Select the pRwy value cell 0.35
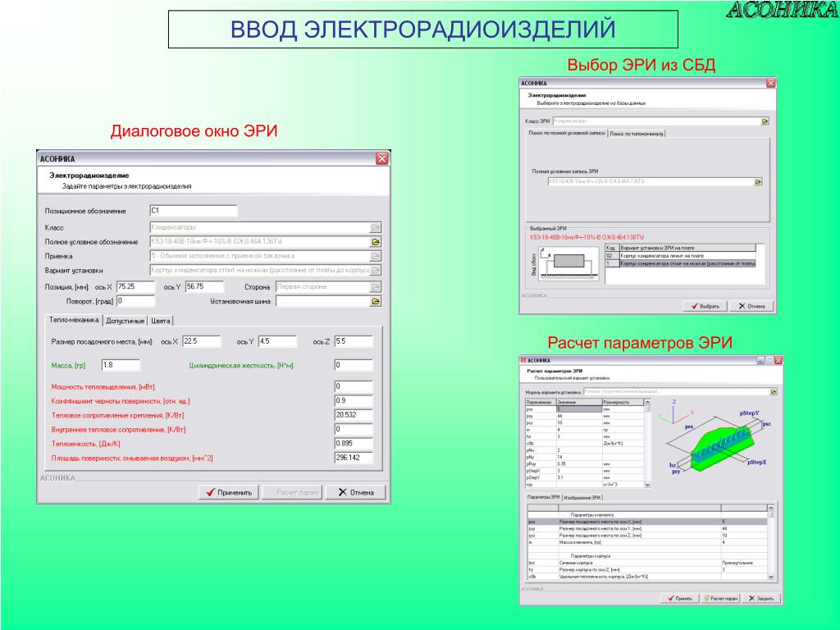840x630 pixels. (579, 464)
